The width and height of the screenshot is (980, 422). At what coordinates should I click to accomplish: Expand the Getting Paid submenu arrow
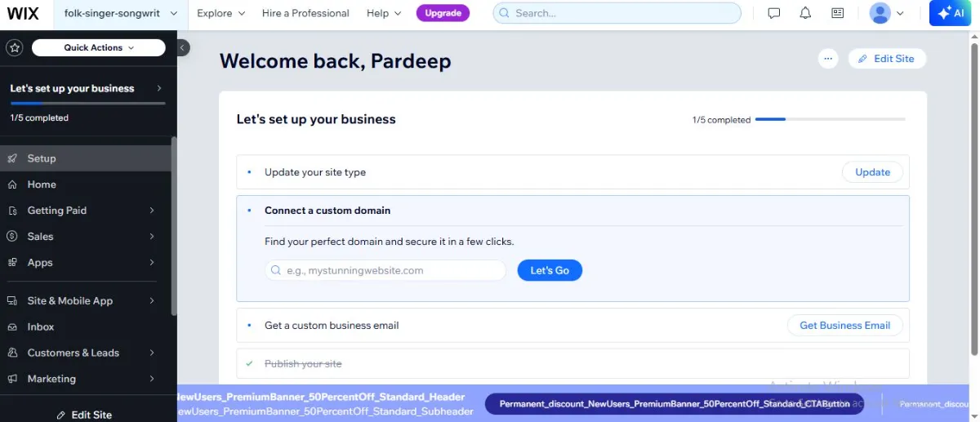click(x=152, y=211)
